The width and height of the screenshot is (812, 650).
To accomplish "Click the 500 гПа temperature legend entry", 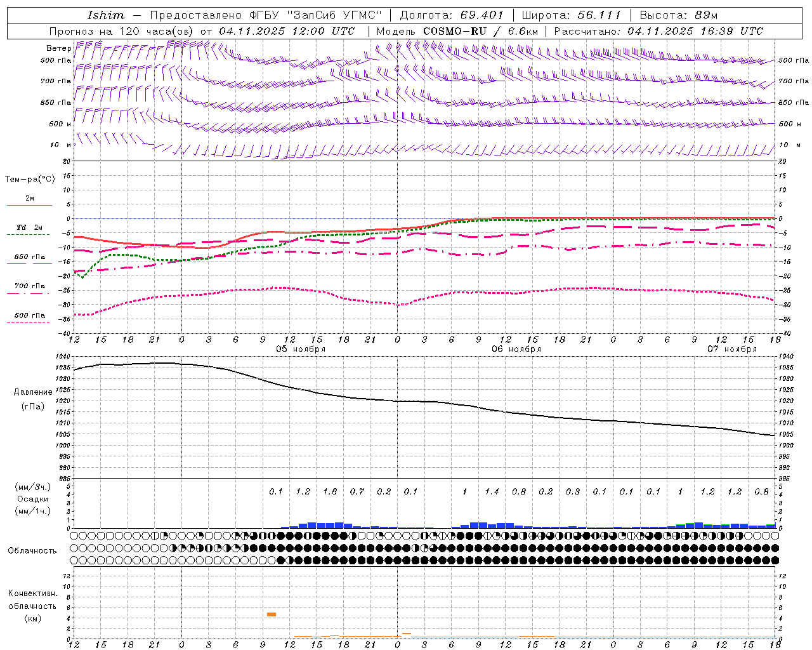I will tap(29, 315).
